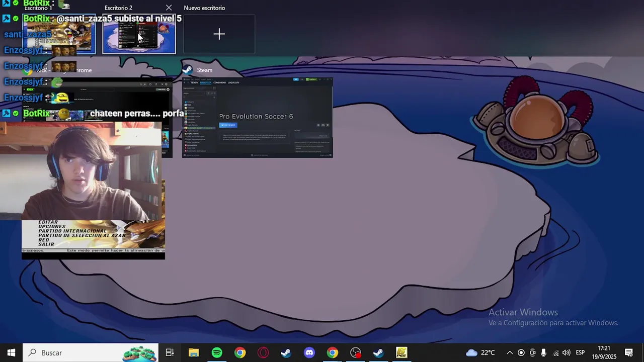
Task: Click the camera tray icon next to microphone
Action: click(x=532, y=352)
